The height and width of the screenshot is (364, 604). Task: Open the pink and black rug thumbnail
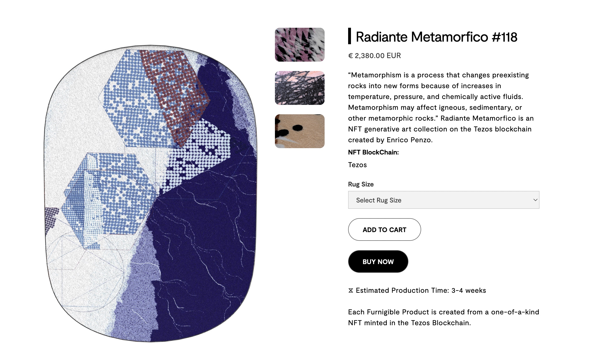[300, 45]
